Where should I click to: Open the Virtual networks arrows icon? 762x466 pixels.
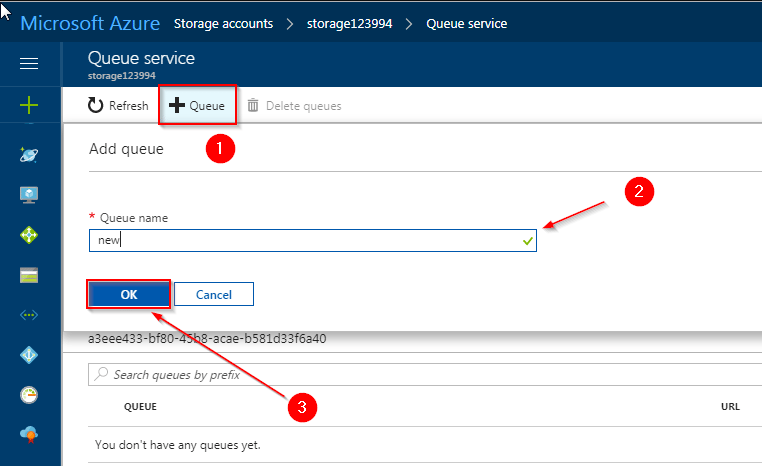[29, 315]
